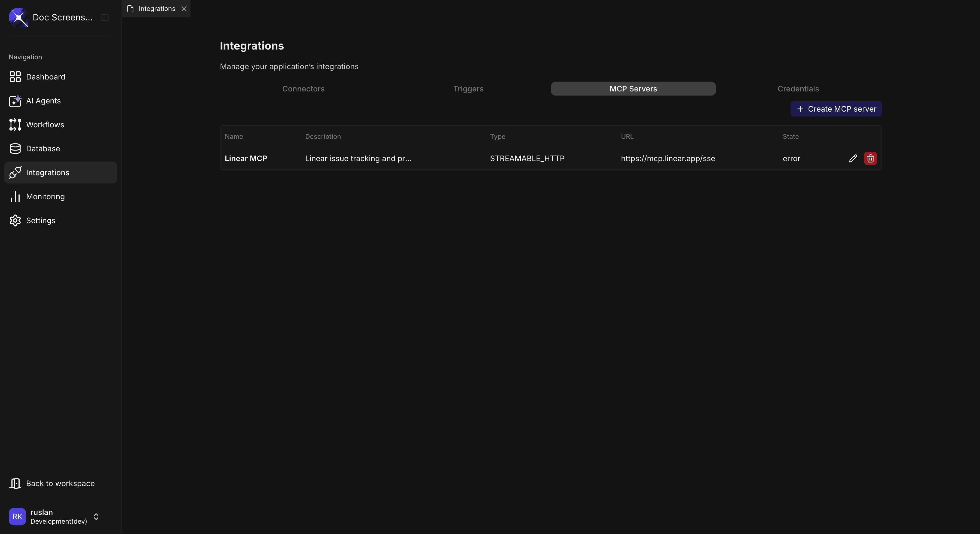Click the Create MCP server button
This screenshot has width=980, height=534.
[x=836, y=109]
